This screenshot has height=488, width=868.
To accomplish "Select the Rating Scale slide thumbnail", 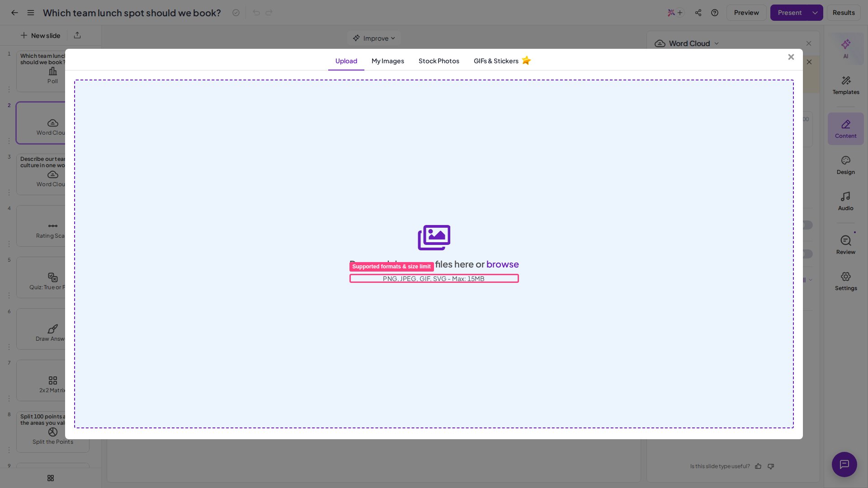I will [x=41, y=226].
